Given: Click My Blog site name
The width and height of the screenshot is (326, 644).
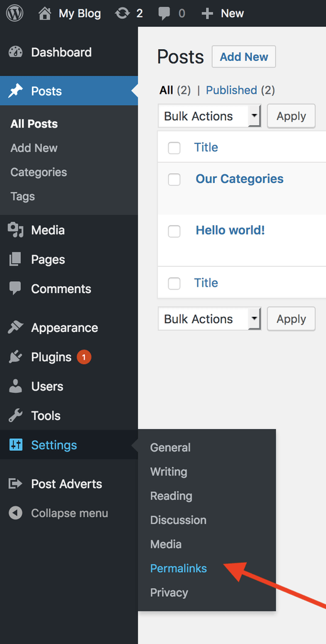Looking at the screenshot, I should [x=80, y=14].
